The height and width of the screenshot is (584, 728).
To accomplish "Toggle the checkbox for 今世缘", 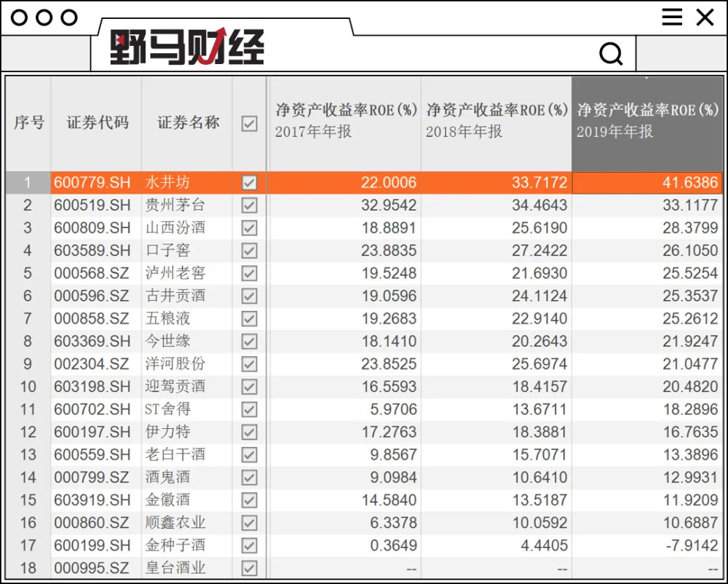I will tap(249, 342).
